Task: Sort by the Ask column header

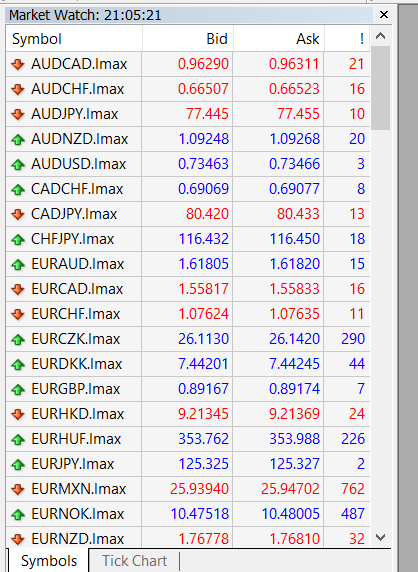Action: (279, 39)
